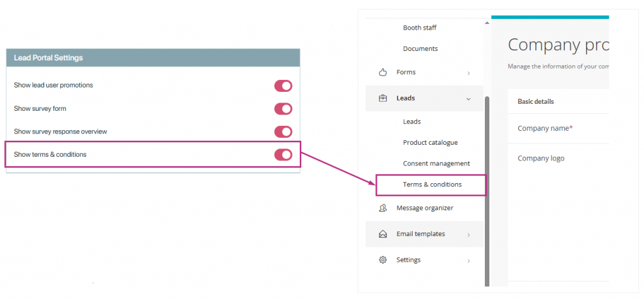This screenshot has height=299, width=644.
Task: Switch off Show terms & conditions toggle
Action: pos(283,155)
